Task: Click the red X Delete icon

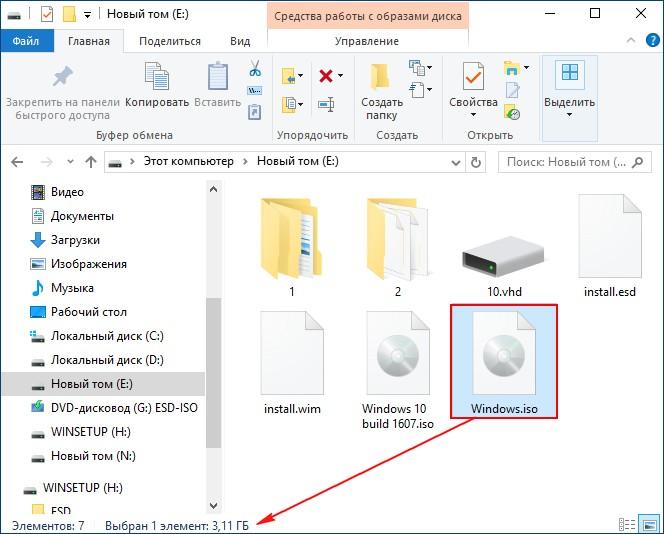Action: click(326, 76)
